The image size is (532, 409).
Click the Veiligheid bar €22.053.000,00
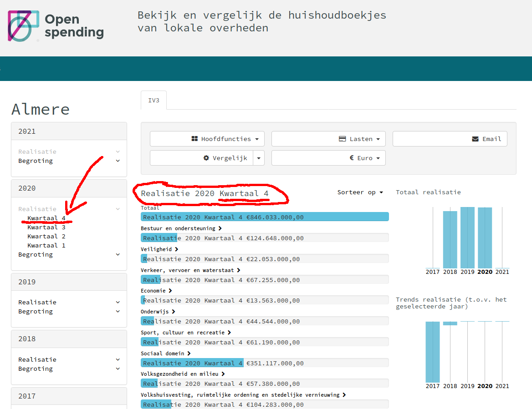[265, 259]
